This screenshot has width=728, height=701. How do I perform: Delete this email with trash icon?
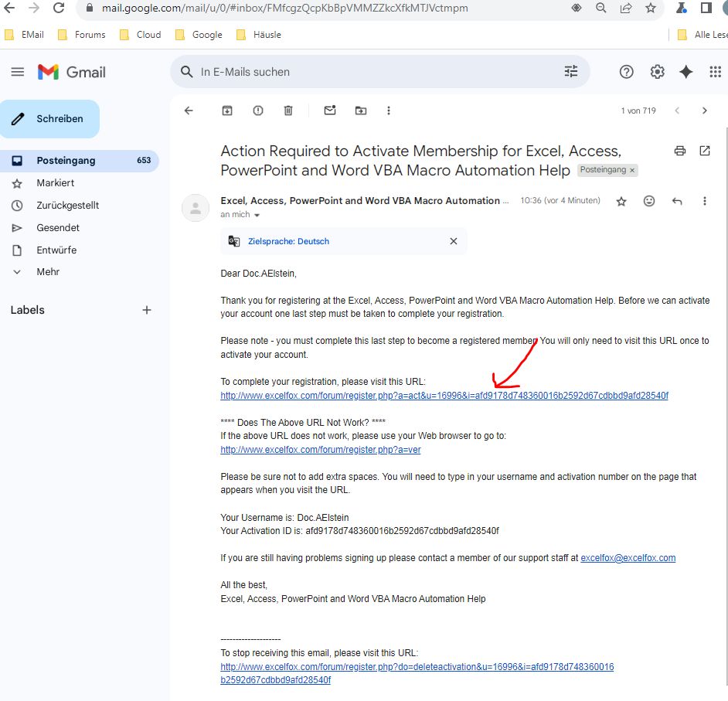288,111
